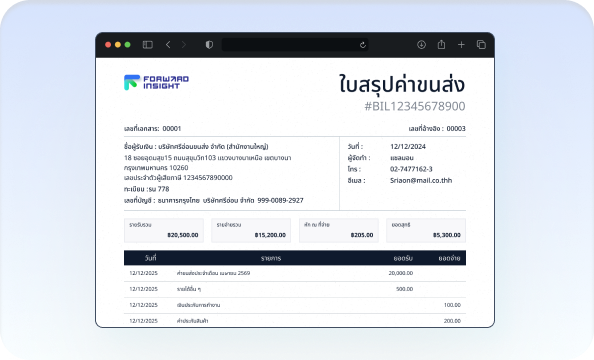Select date cell in 200.00 row
This screenshot has width=594, height=360.
(x=144, y=321)
